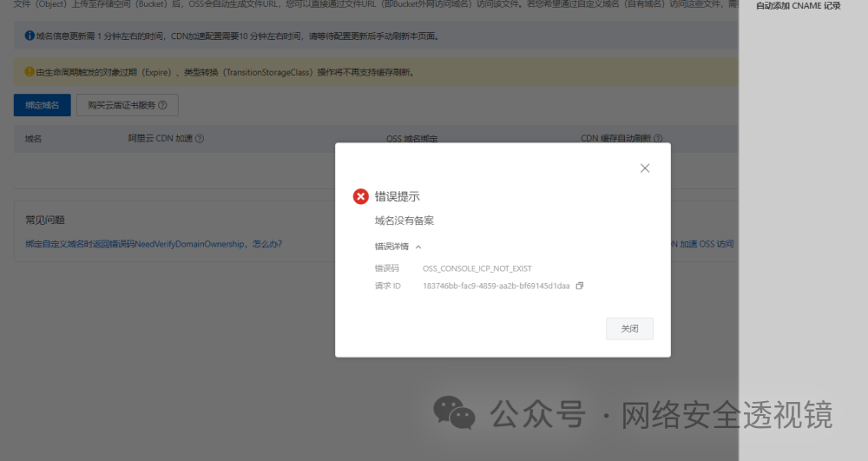
Task: Copy the request ID with the copy icon
Action: 580,286
